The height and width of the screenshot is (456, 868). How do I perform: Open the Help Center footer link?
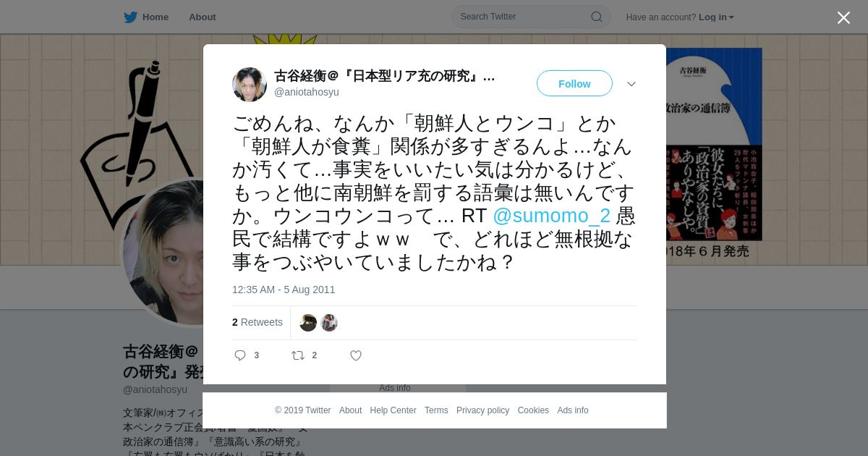tap(393, 410)
